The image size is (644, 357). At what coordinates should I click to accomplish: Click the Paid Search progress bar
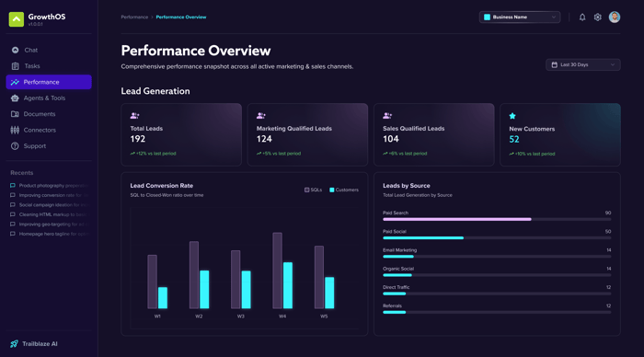click(497, 219)
